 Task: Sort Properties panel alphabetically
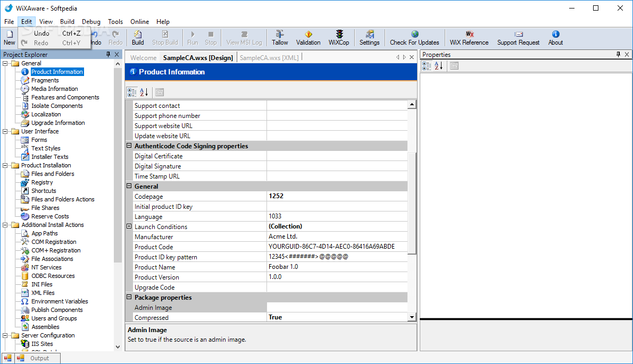pyautogui.click(x=439, y=66)
